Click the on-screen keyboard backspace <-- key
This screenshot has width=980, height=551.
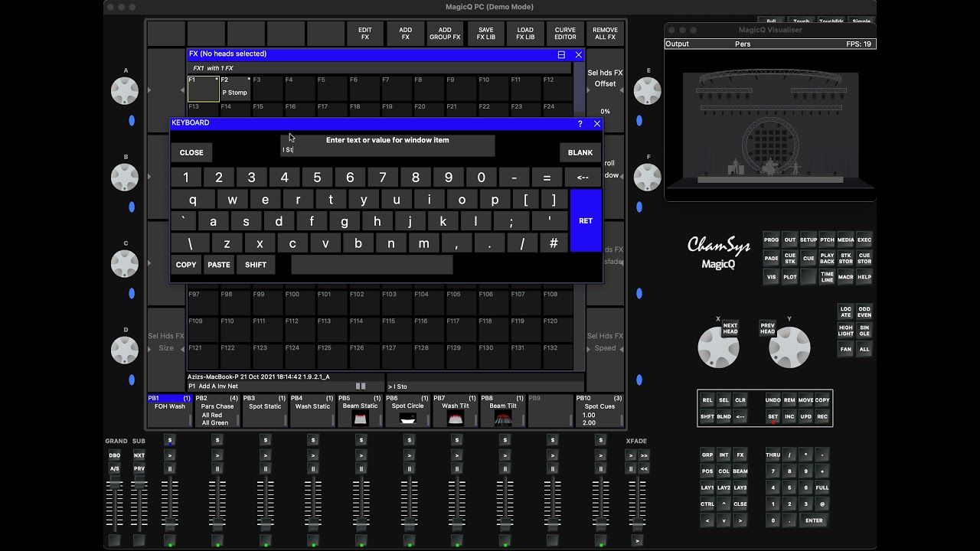pyautogui.click(x=583, y=178)
